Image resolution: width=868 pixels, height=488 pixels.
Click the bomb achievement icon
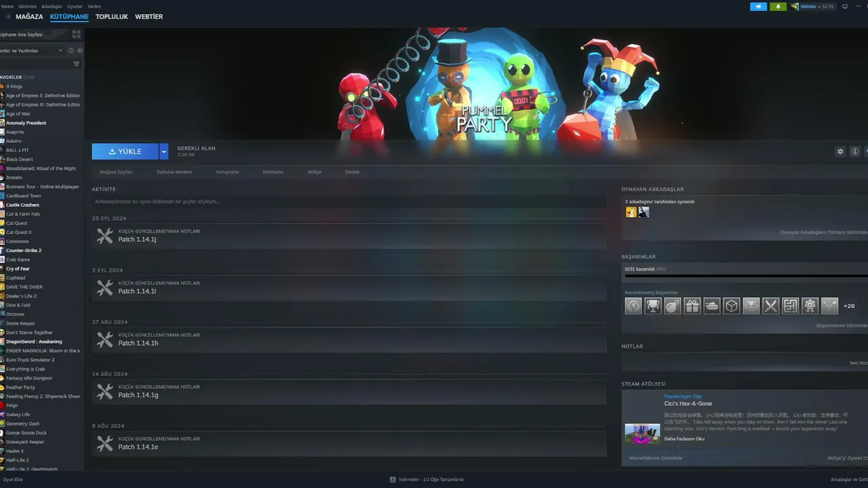(x=673, y=306)
